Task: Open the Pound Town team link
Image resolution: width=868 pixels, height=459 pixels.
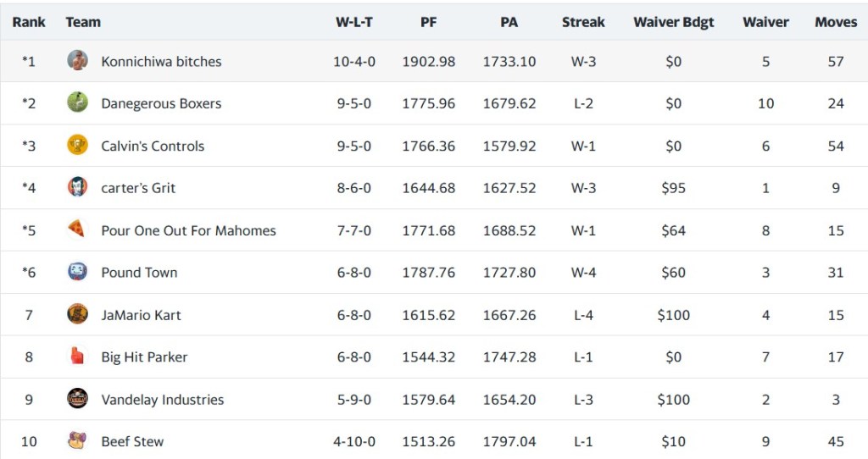Action: click(139, 273)
